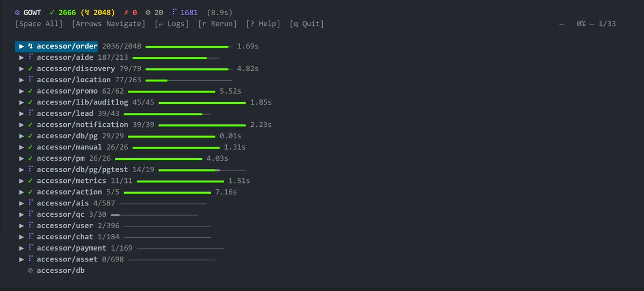Viewport: 644px width, 291px height.
Task: Click the green check on accessor/pm
Action: click(31, 158)
